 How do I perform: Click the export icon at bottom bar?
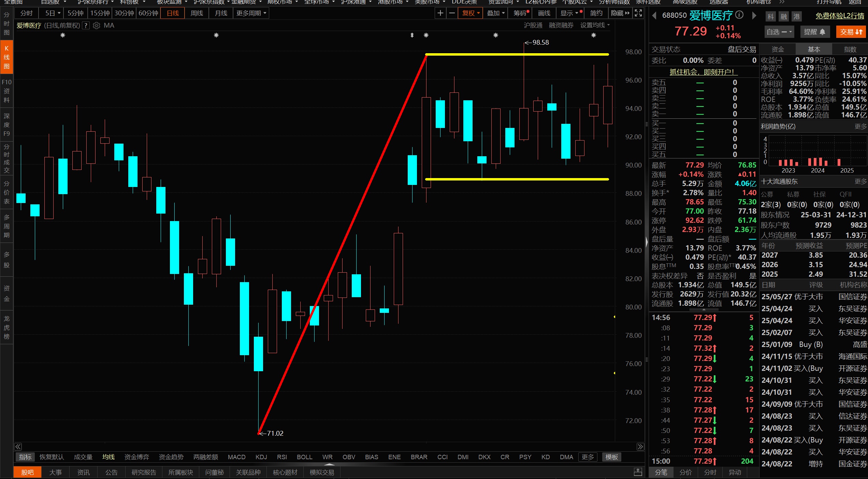638,472
